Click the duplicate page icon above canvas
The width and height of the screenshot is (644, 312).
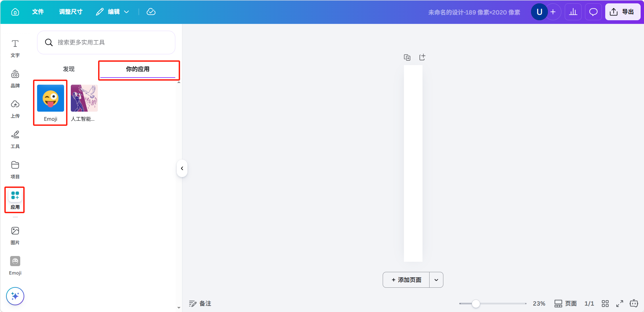(x=407, y=58)
